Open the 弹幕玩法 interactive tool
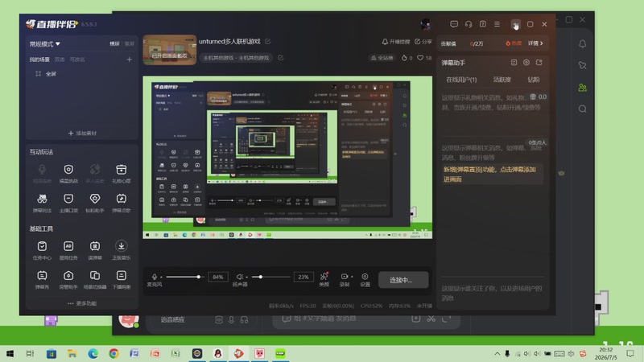Screen dimensions: 644x362 coord(42,203)
